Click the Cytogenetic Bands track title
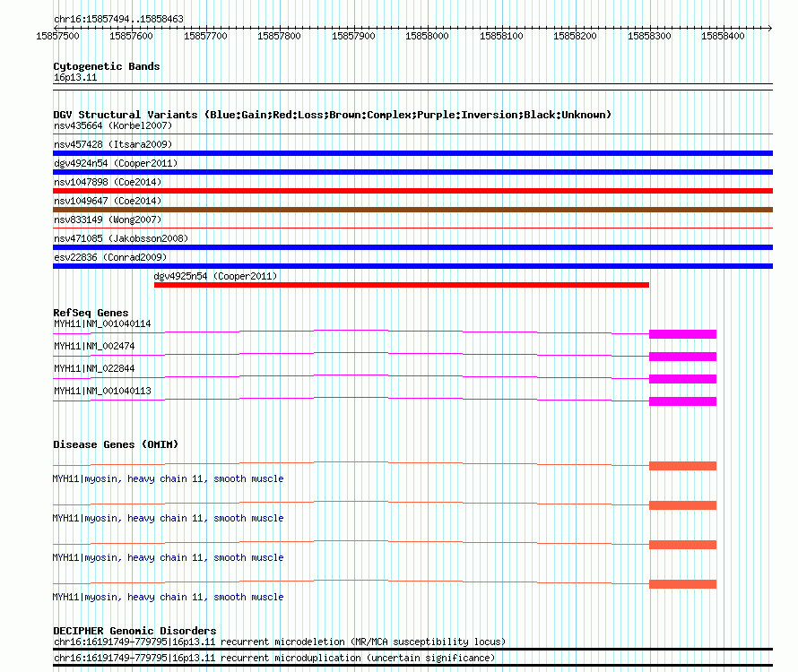Image resolution: width=798 pixels, height=672 pixels. pos(107,66)
